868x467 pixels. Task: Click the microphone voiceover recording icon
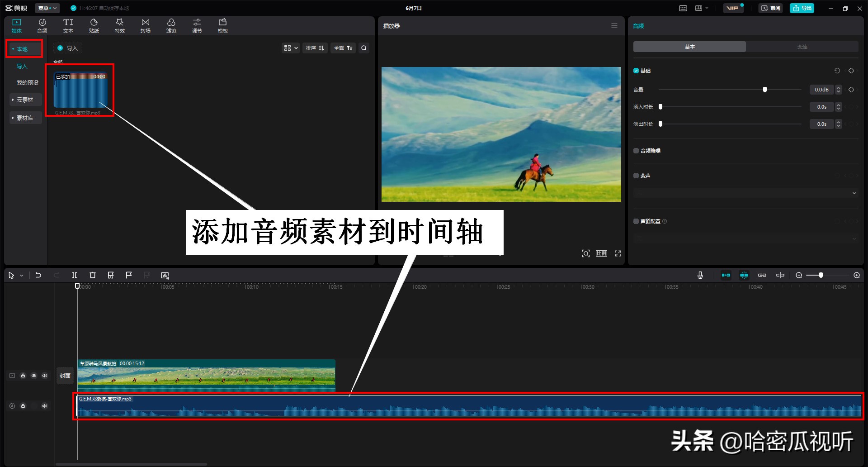(x=700, y=275)
